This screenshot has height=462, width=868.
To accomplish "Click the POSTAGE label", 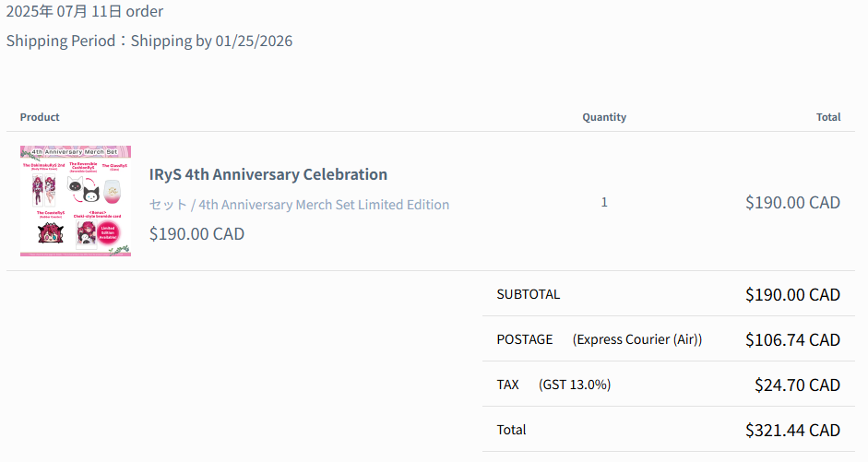I will [x=524, y=339].
